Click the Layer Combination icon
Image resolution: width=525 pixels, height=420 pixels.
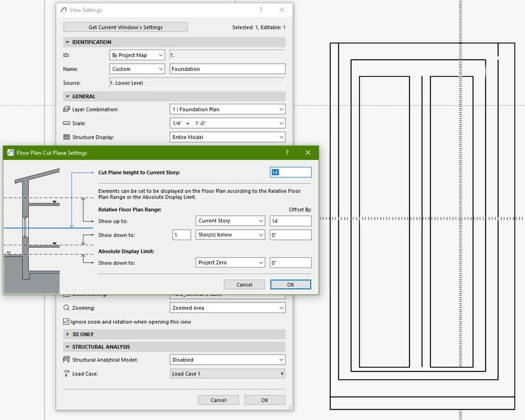point(66,110)
